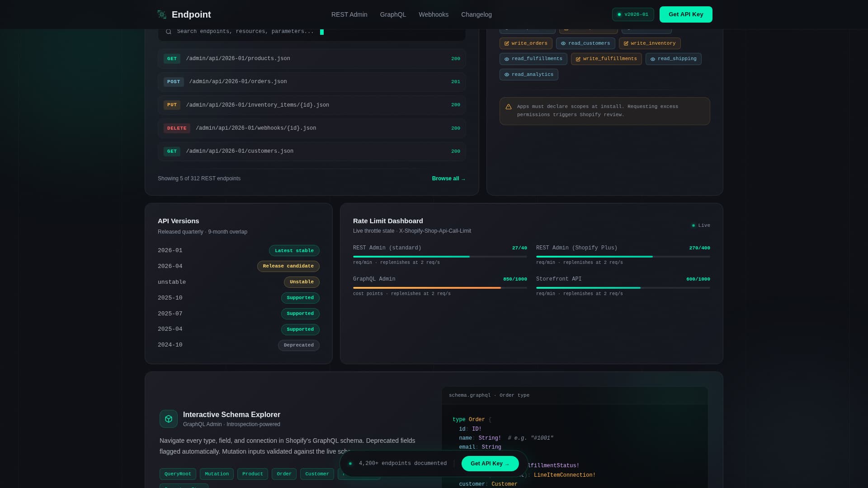Click the write_orders pencil icon

pos(507,44)
